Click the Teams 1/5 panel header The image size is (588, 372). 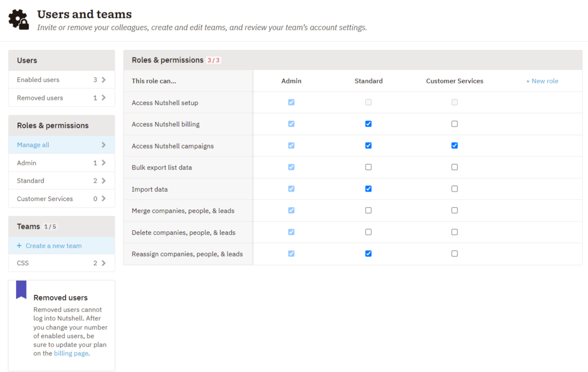pos(61,226)
